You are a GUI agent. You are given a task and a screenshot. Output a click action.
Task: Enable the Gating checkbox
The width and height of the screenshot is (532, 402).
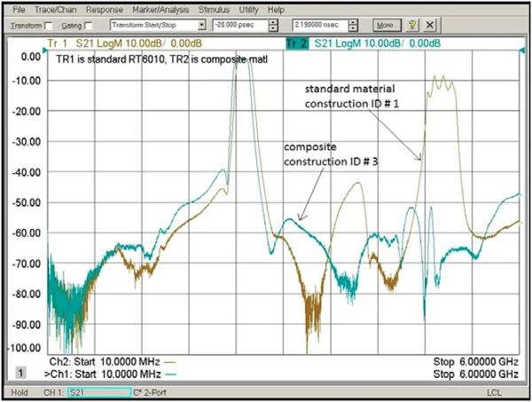(x=88, y=26)
